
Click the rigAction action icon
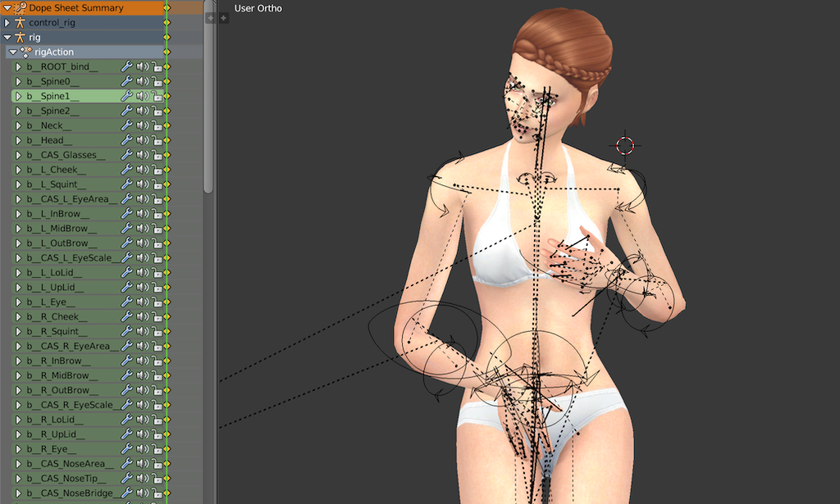pyautogui.click(x=25, y=52)
